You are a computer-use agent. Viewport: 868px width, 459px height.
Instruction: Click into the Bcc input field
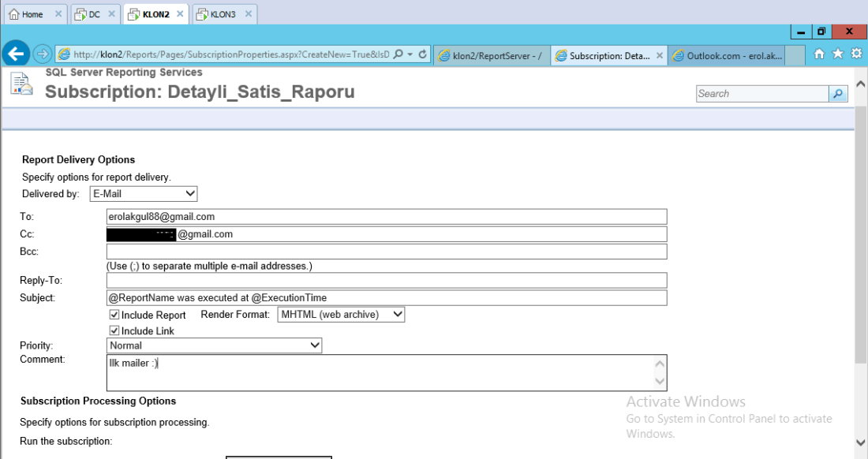click(387, 252)
